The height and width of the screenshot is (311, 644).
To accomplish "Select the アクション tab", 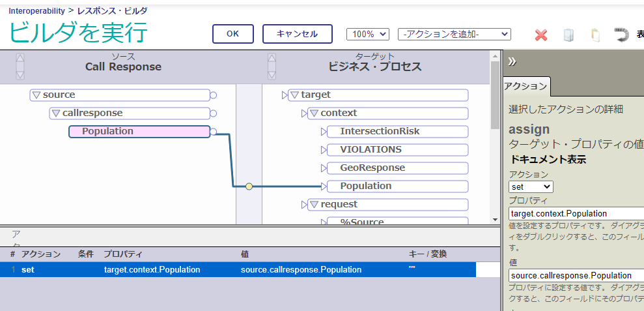I will (526, 86).
